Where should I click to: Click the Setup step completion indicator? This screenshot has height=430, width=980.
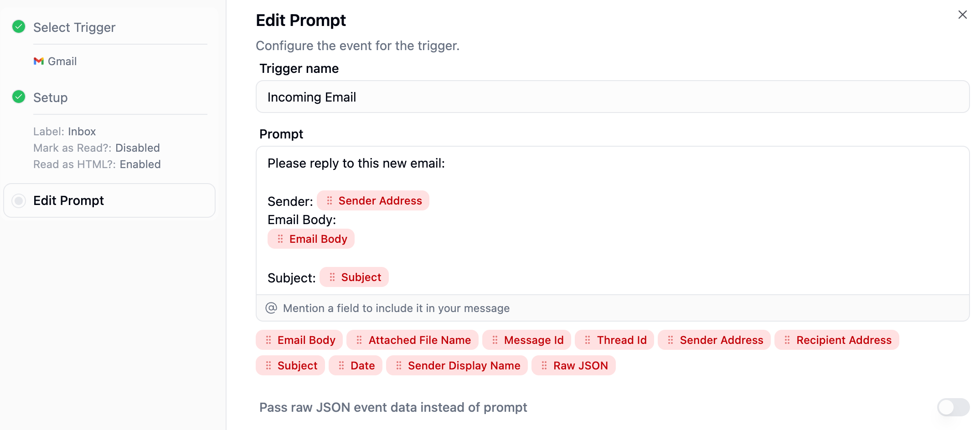[x=18, y=97]
